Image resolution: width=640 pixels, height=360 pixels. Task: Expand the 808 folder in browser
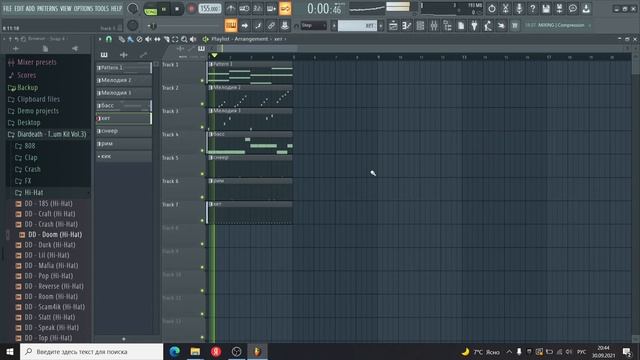tap(29, 146)
